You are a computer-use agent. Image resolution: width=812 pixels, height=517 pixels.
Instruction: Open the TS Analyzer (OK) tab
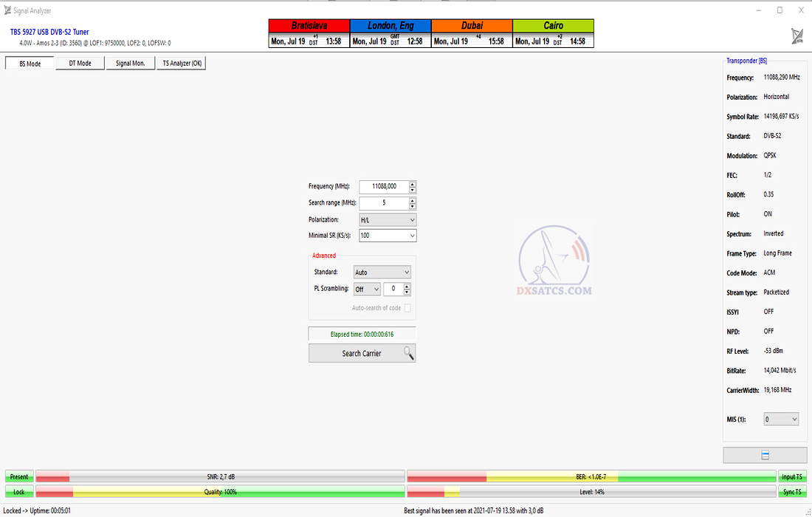pyautogui.click(x=182, y=64)
